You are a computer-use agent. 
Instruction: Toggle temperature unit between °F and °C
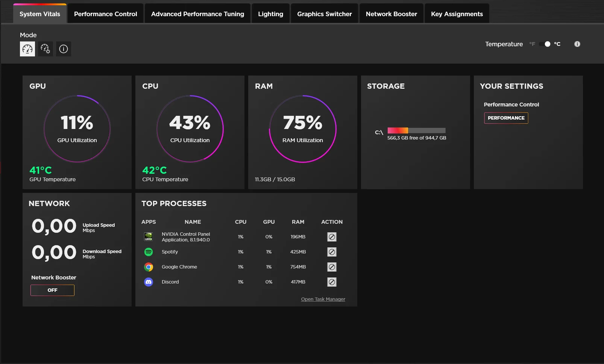tap(545, 44)
